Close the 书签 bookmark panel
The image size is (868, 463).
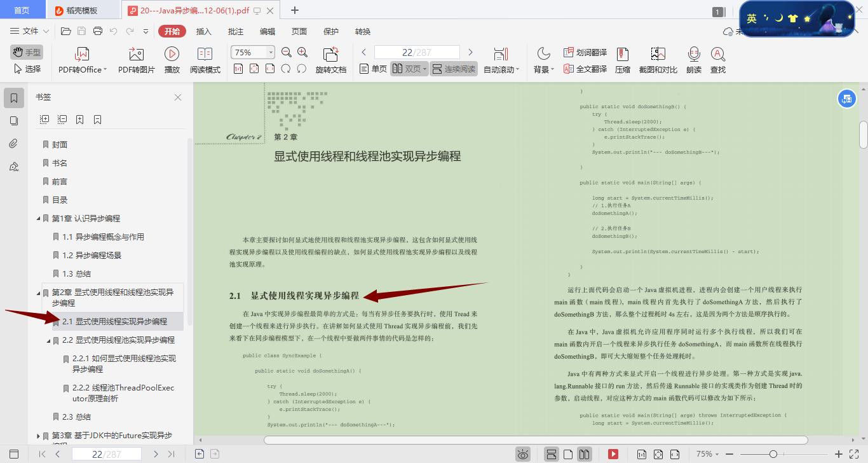(x=178, y=97)
